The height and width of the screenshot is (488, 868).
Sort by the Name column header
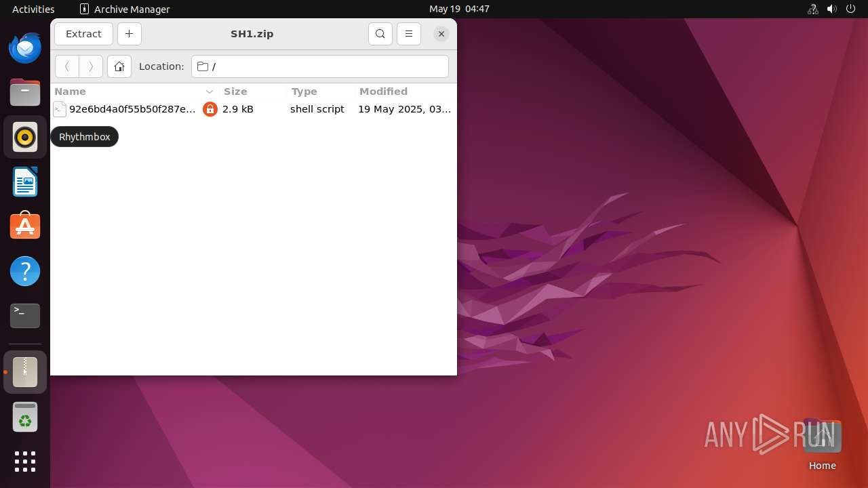pyautogui.click(x=134, y=91)
